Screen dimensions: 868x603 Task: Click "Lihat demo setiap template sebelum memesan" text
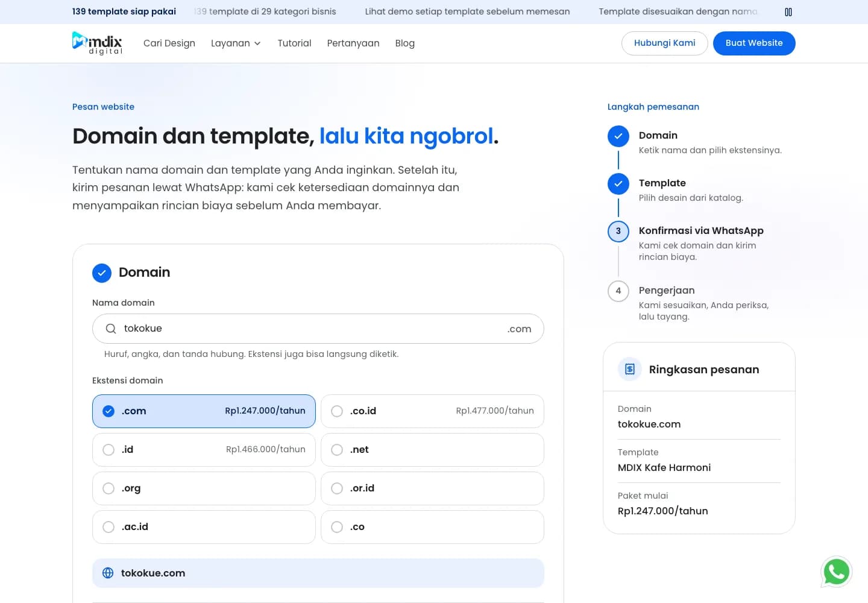(x=467, y=11)
